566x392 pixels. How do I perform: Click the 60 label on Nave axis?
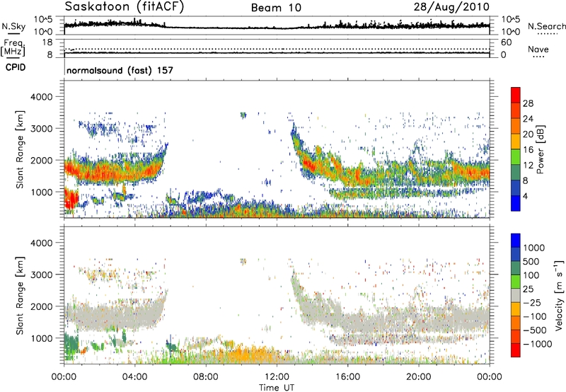pos(506,42)
